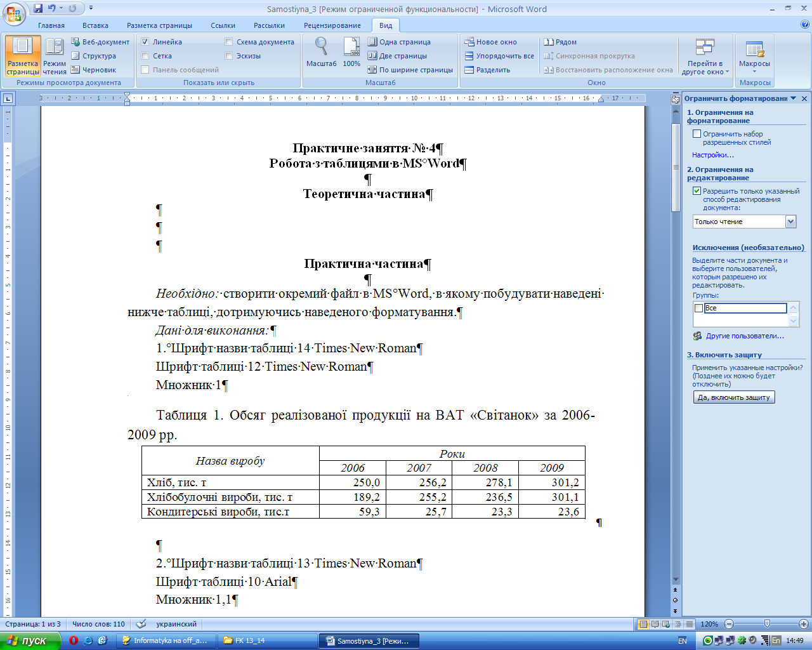Image resolution: width=812 pixels, height=650 pixels.
Task: Uncheck Разрешить только указанный способ редактирования
Action: coord(697,191)
